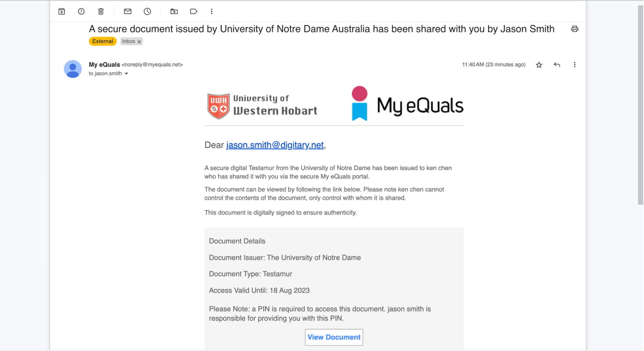Remove the Inbox label

coord(139,42)
